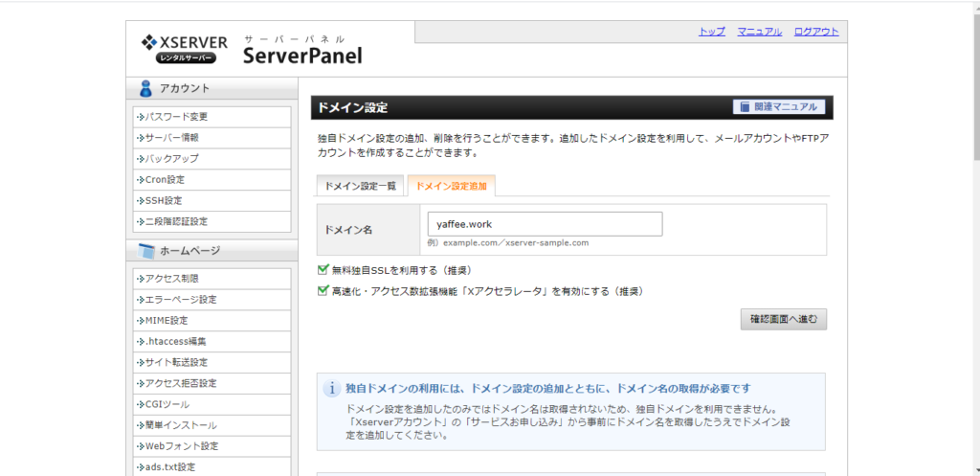Image resolution: width=980 pixels, height=476 pixels.
Task: Open SSH設定 menu item
Action: (x=212, y=201)
